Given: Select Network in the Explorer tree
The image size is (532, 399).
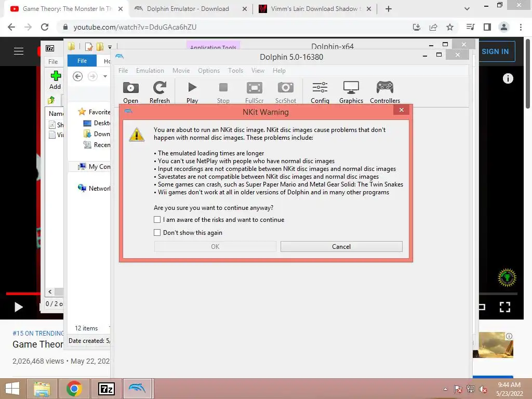Looking at the screenshot, I should click(94, 188).
